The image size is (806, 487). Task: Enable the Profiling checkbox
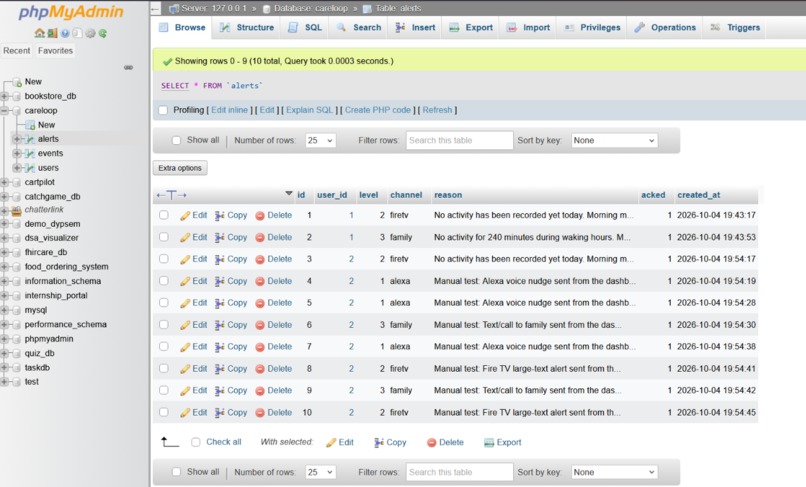[163, 110]
